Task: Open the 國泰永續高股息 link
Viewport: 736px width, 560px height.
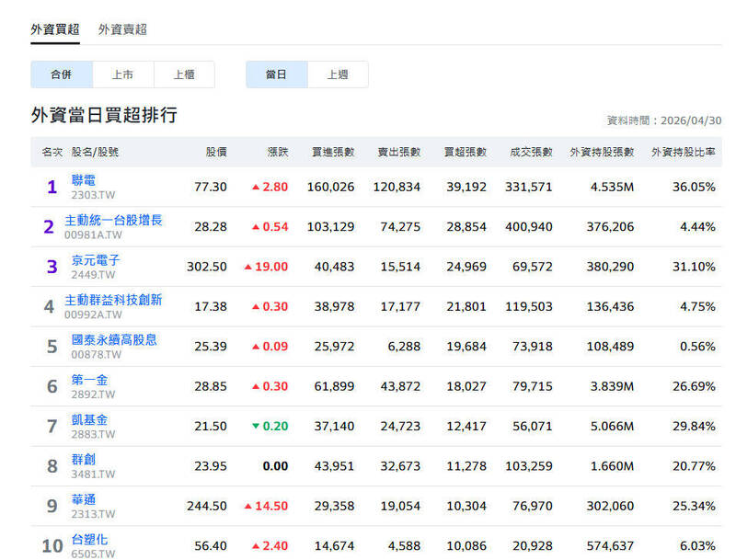Action: 114,339
